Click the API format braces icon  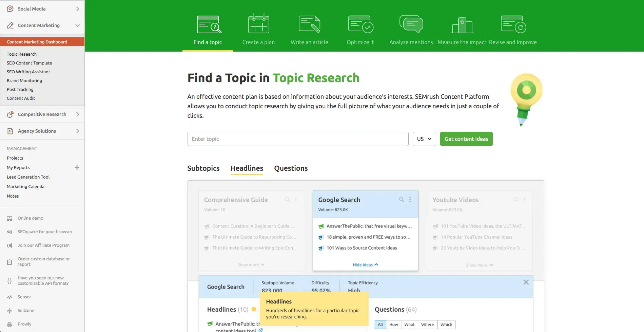[x=9, y=281]
